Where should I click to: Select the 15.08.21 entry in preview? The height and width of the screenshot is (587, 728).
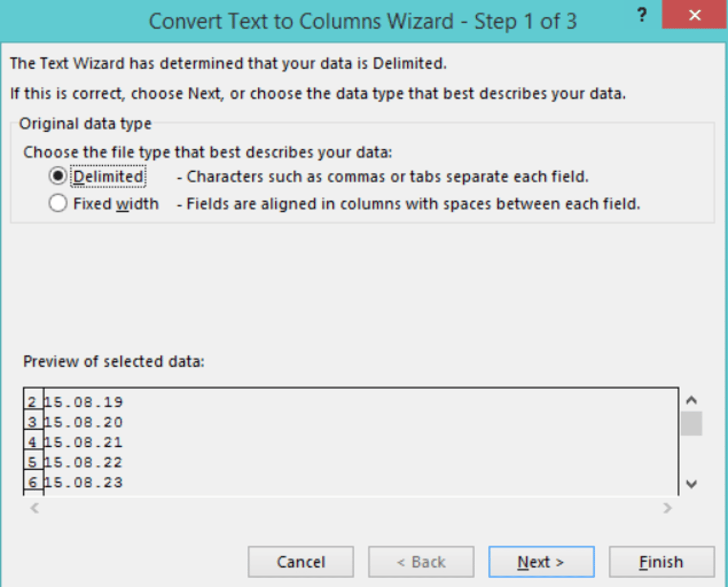(x=84, y=442)
